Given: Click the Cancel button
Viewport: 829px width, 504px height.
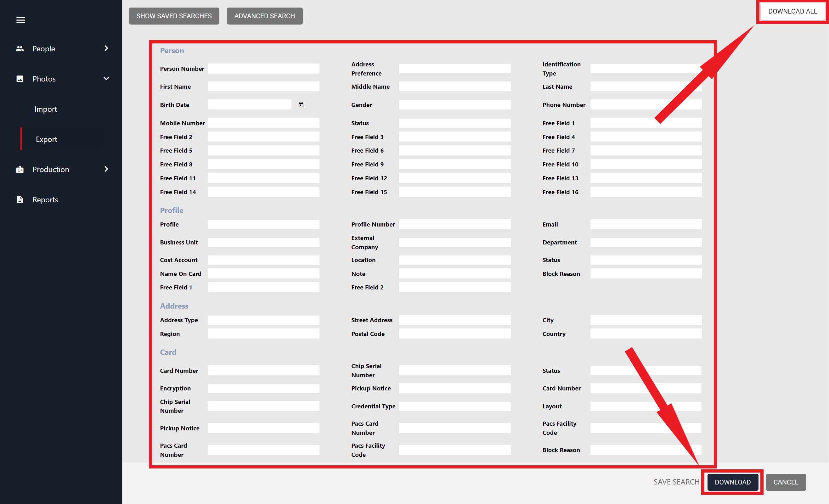Looking at the screenshot, I should pyautogui.click(x=786, y=482).
